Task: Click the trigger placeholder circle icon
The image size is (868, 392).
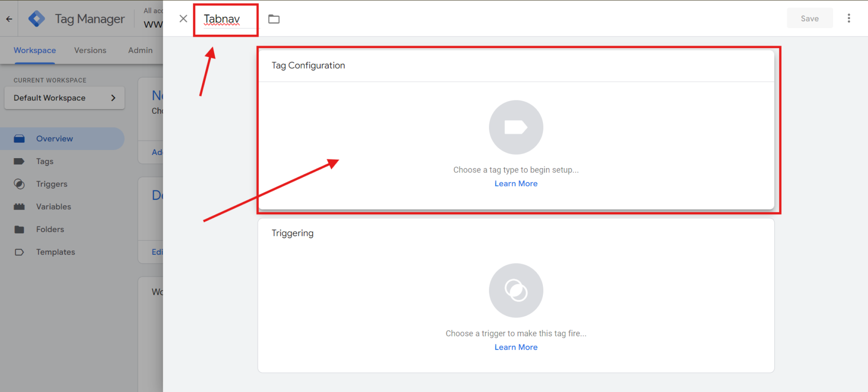Action: pos(516,291)
